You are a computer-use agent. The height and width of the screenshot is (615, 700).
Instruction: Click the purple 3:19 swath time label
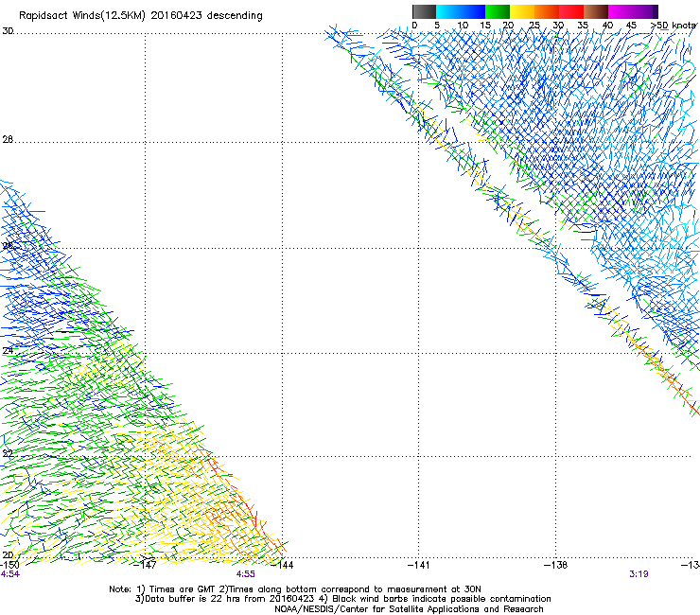click(x=639, y=574)
